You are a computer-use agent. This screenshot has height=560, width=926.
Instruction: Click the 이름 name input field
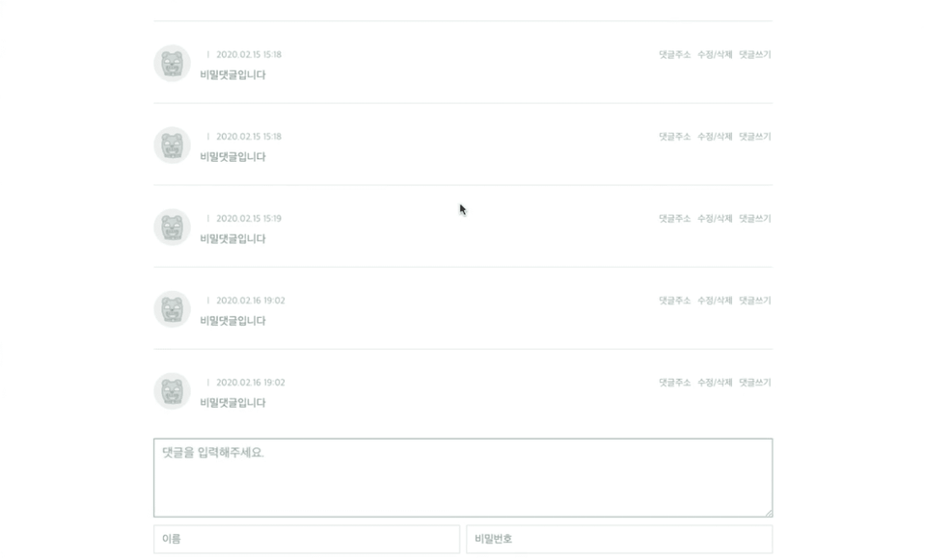(307, 539)
